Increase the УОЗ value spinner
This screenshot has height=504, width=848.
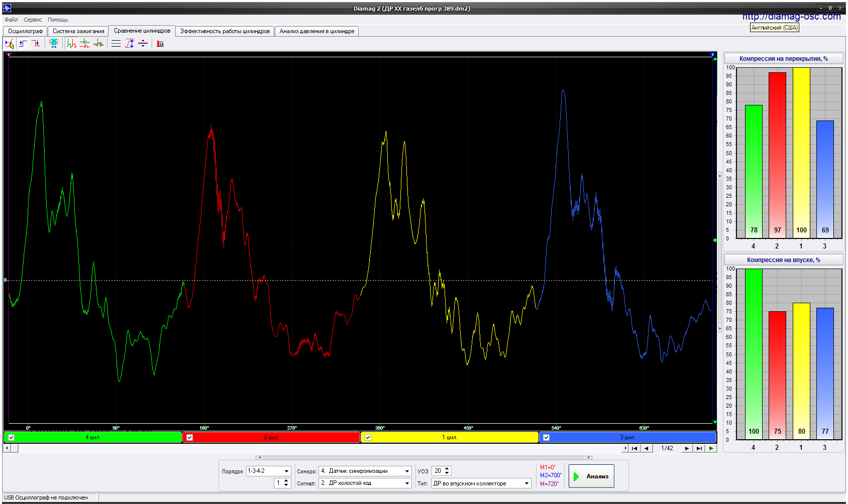click(x=447, y=469)
